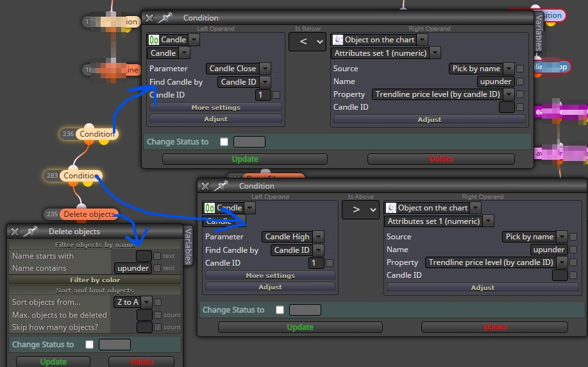Viewport: 588px width, 367px height.
Task: Select Condition node 236
Action: [x=97, y=134]
